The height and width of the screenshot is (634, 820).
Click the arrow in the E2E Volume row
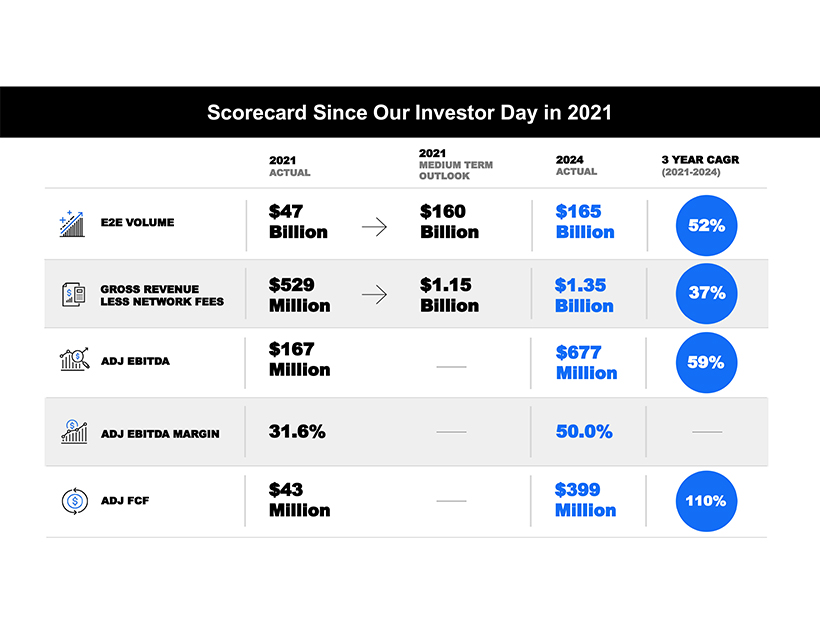click(374, 227)
